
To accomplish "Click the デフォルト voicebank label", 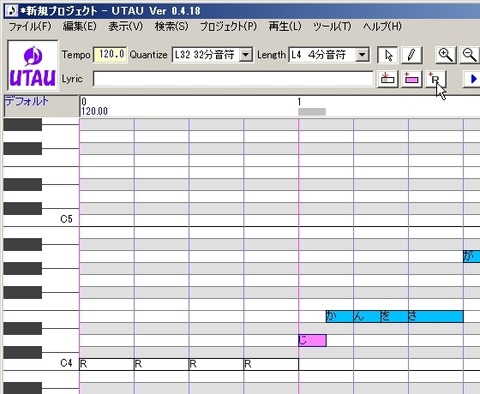I will [27, 101].
